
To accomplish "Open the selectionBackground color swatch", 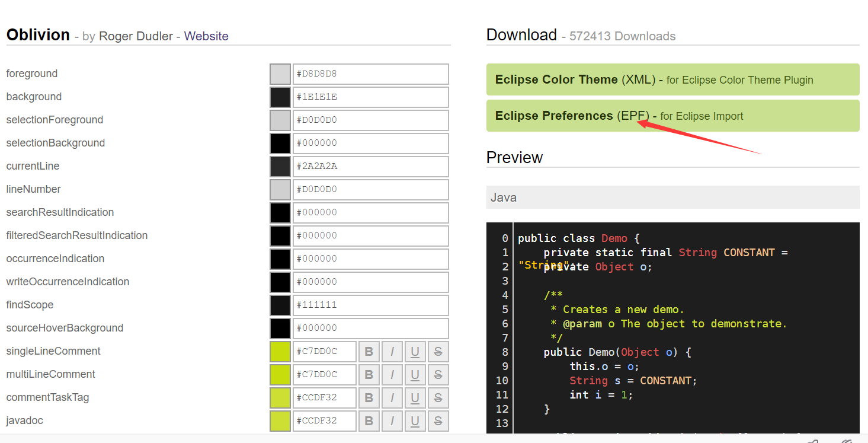I will (280, 144).
